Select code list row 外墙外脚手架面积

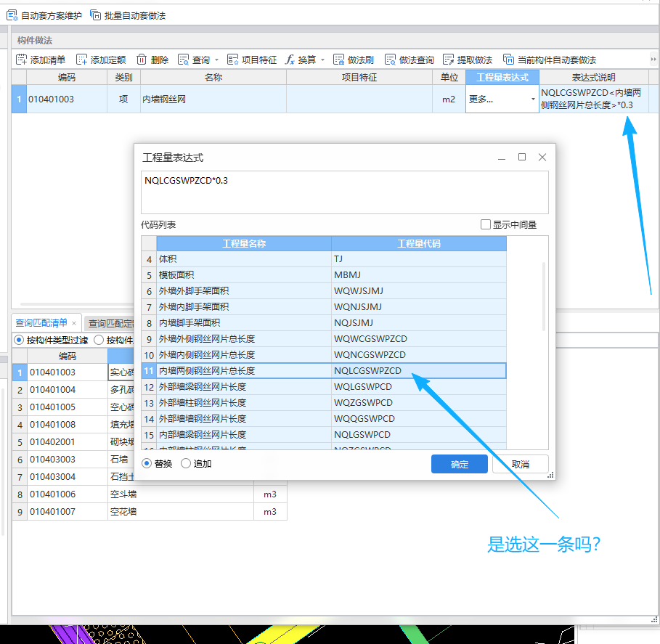tap(324, 291)
